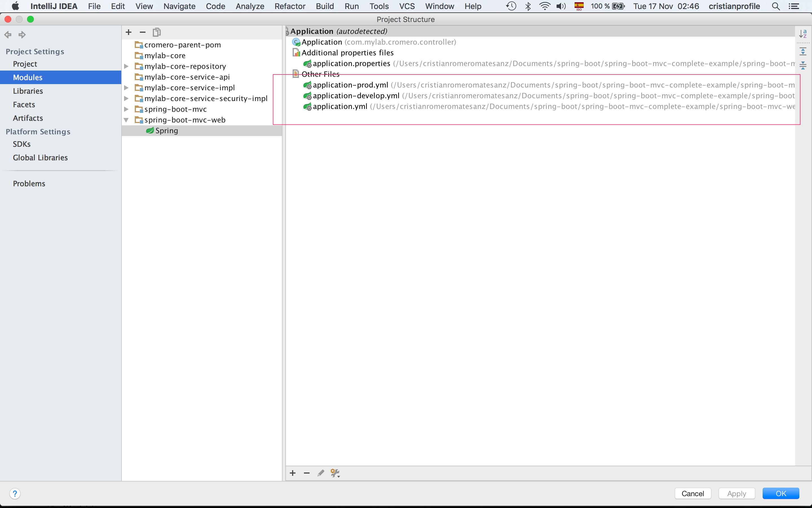
Task: Open the VCS menu
Action: [407, 6]
